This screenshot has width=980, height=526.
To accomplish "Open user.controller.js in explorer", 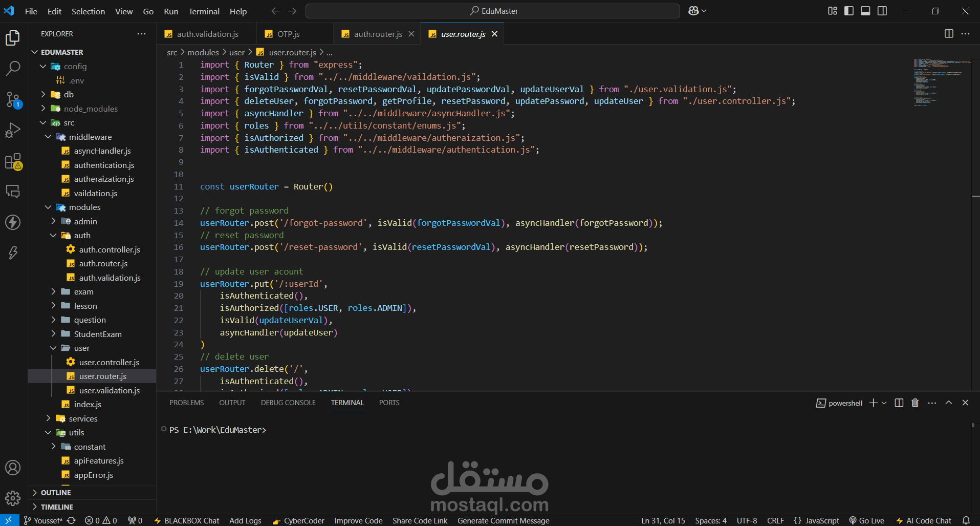I will 108,362.
